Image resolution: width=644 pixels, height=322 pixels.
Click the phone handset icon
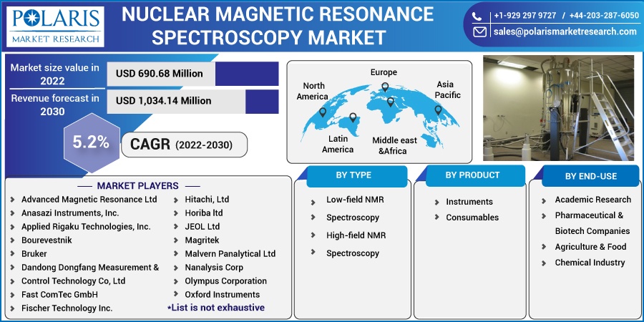point(477,16)
